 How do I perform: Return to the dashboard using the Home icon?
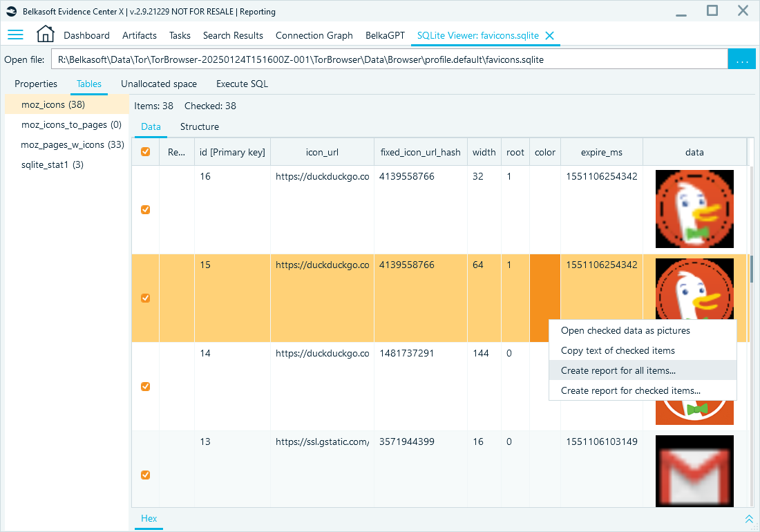click(46, 33)
